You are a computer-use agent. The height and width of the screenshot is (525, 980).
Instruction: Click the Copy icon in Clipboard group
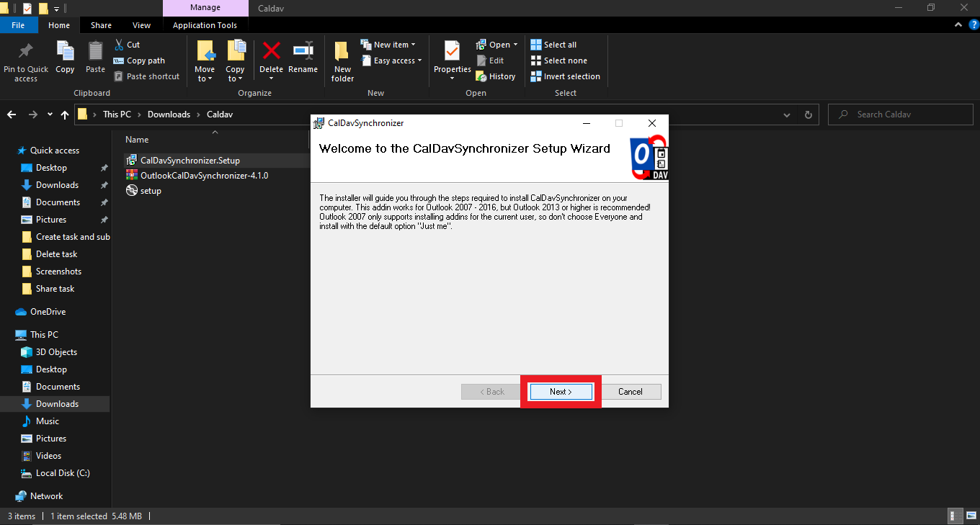(x=65, y=52)
